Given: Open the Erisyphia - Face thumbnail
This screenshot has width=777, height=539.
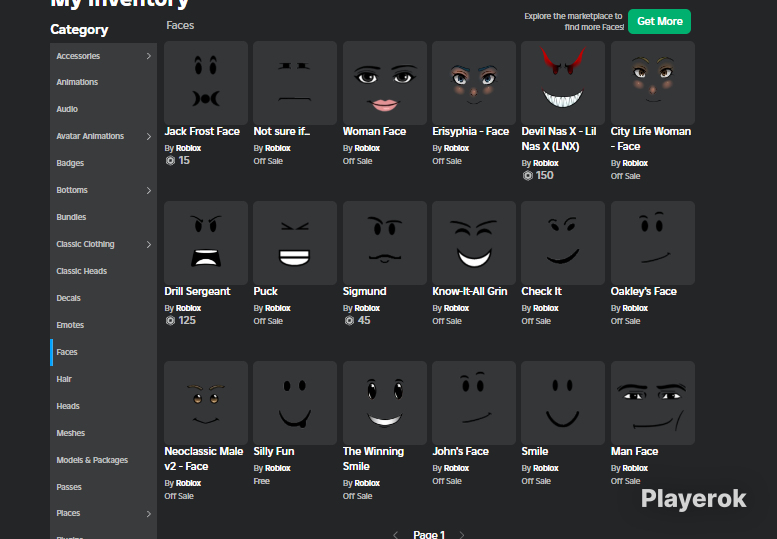Looking at the screenshot, I should tap(474, 83).
